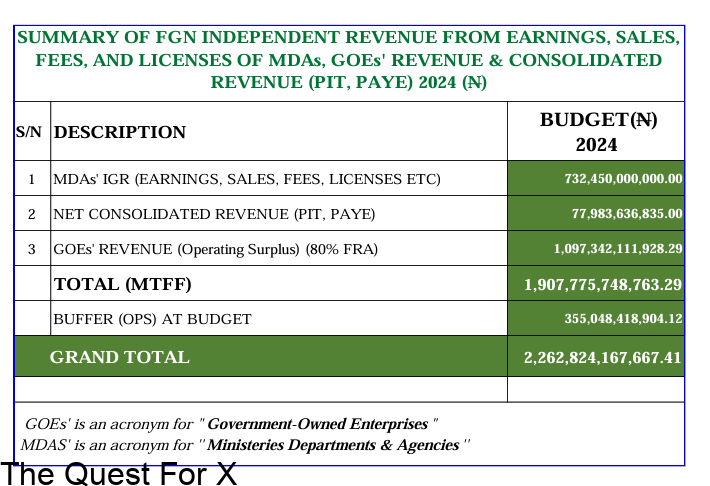The height and width of the screenshot is (486, 710).
Task: Click the Ministeries Departments & Agencies note
Action: [245, 444]
